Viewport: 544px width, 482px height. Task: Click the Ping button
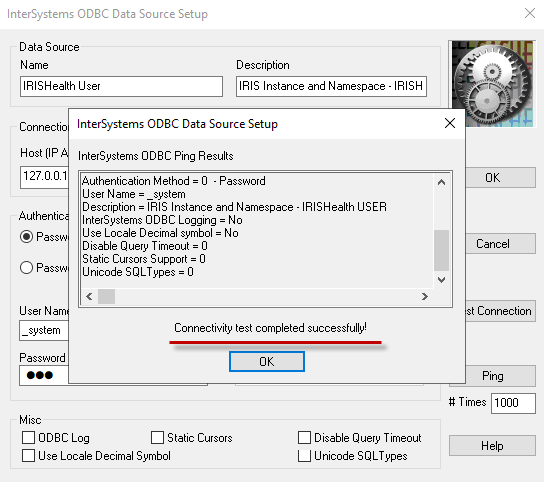pos(492,376)
